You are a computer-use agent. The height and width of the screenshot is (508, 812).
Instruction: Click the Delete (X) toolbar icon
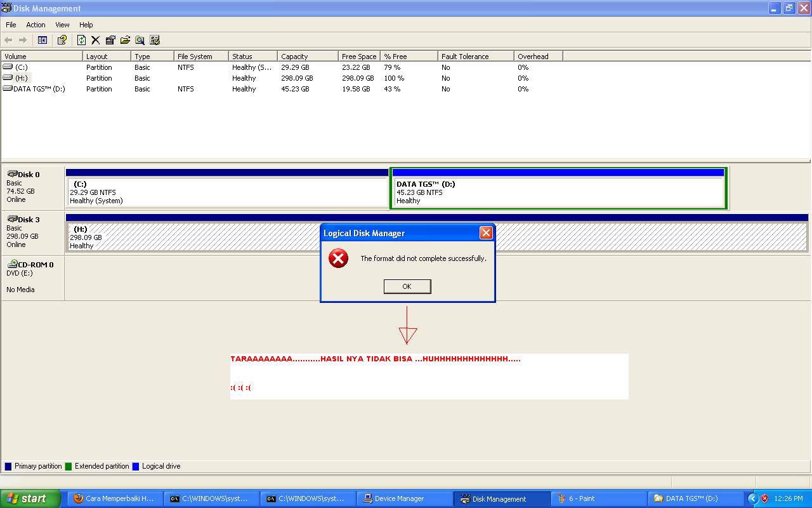[96, 39]
